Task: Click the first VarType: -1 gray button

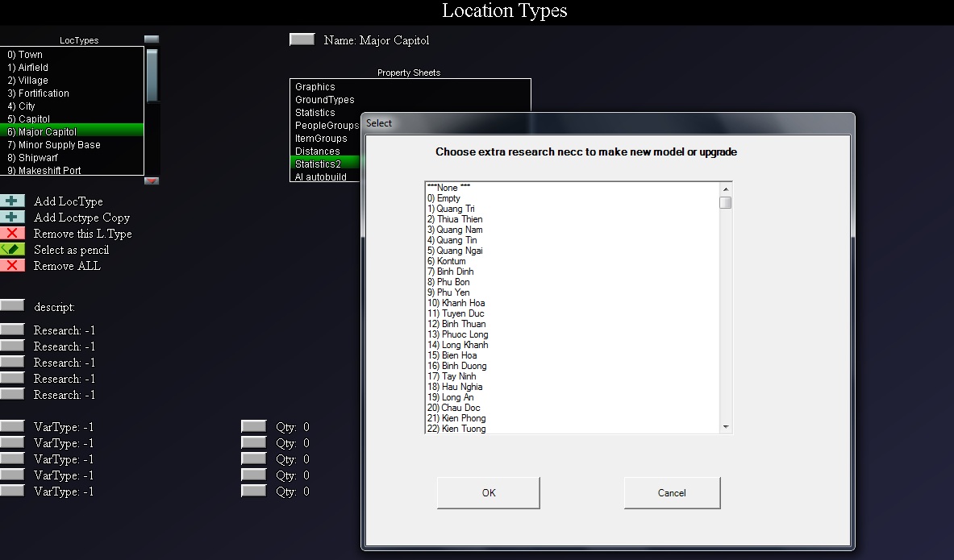Action: [12, 426]
